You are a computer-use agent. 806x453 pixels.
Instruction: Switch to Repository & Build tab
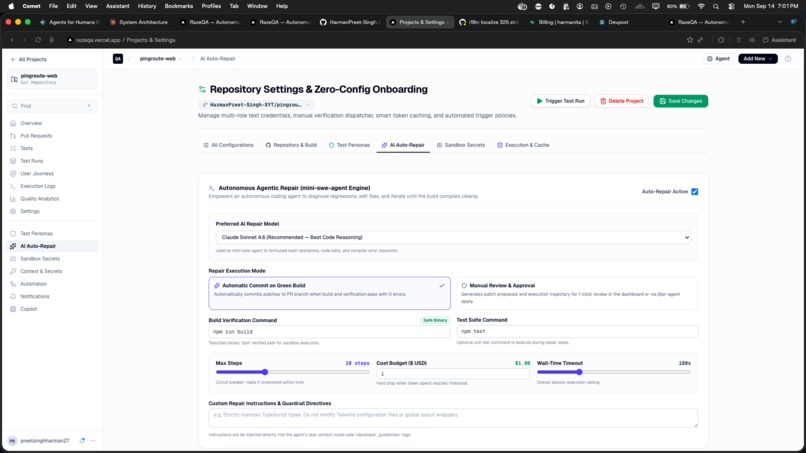(291, 145)
